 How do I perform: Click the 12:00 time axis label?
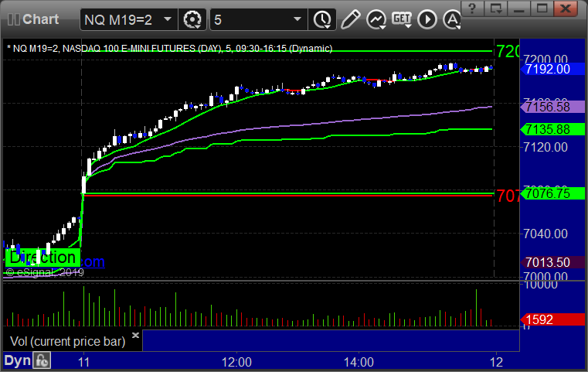236,362
